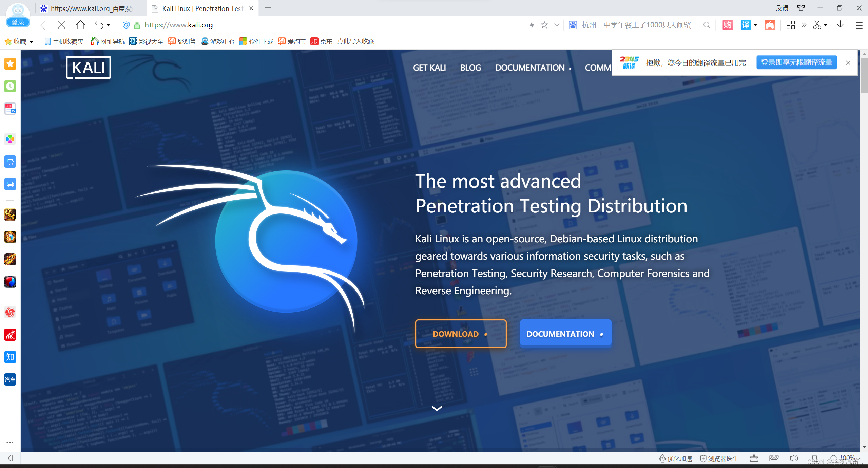Click the sidebar favorites star icon
The height and width of the screenshot is (468, 868).
[10, 63]
